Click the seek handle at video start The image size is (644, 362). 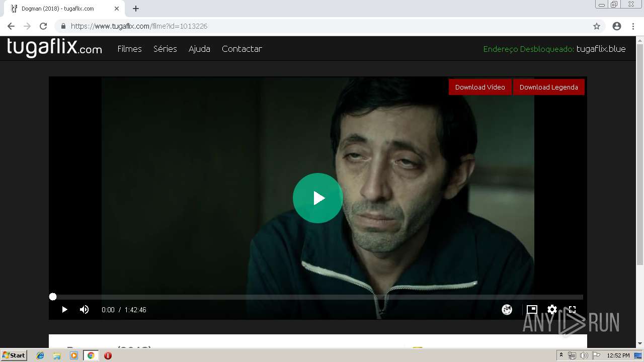pos(53,297)
